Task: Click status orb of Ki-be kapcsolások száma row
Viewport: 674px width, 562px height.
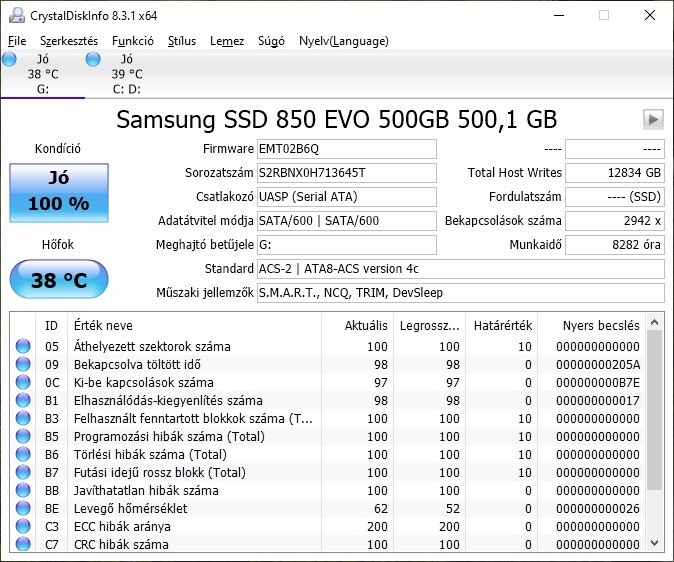Action: 23,382
